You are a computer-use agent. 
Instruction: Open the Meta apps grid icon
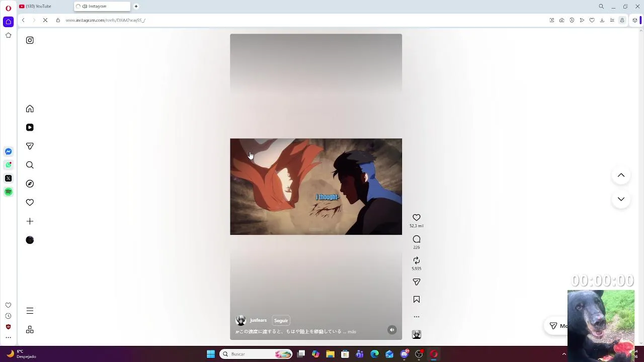30,330
